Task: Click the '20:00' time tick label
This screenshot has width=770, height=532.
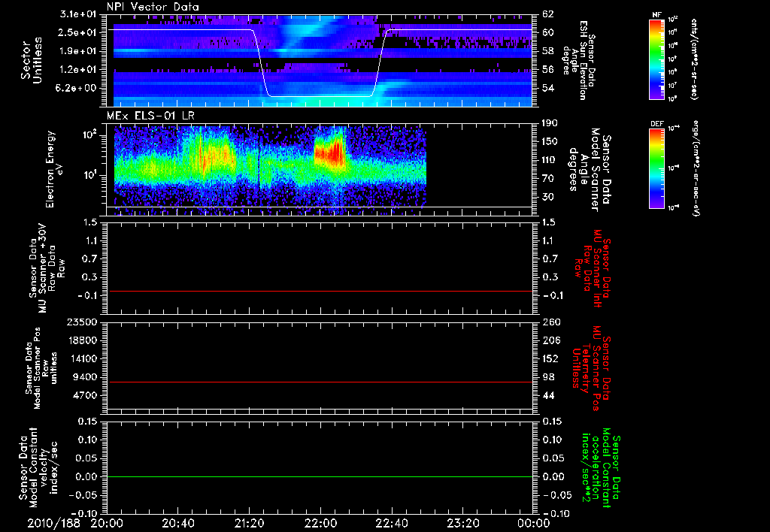Action: pyautogui.click(x=107, y=523)
